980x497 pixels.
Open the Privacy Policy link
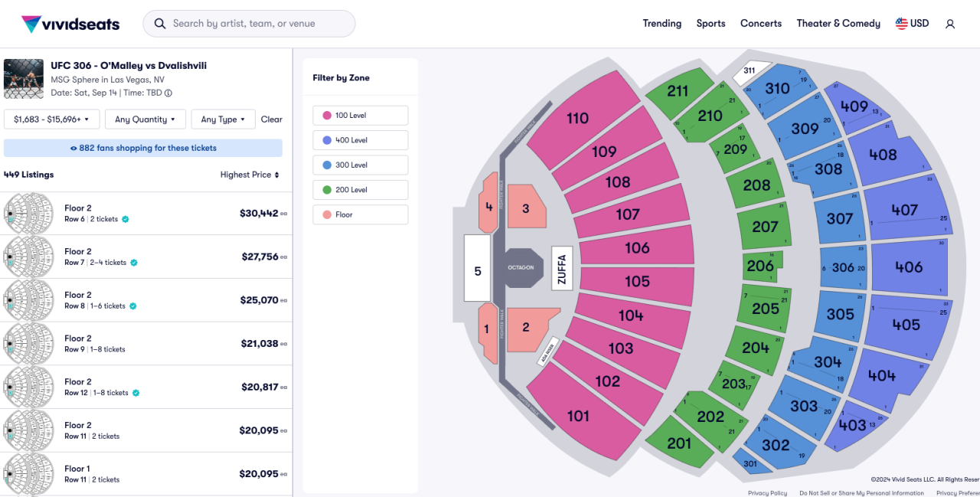[767, 493]
